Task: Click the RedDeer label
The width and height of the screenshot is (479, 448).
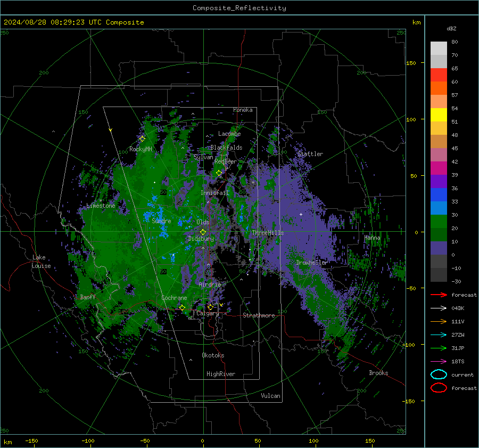Action: 226,161
